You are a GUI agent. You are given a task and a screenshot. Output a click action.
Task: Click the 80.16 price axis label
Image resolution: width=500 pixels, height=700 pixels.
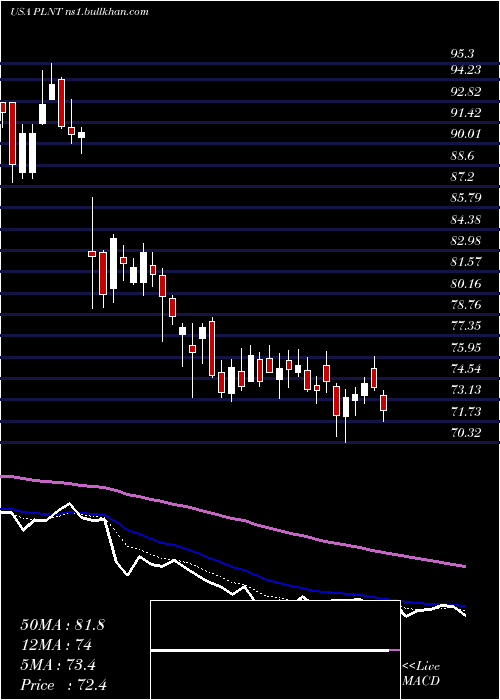(x=467, y=283)
